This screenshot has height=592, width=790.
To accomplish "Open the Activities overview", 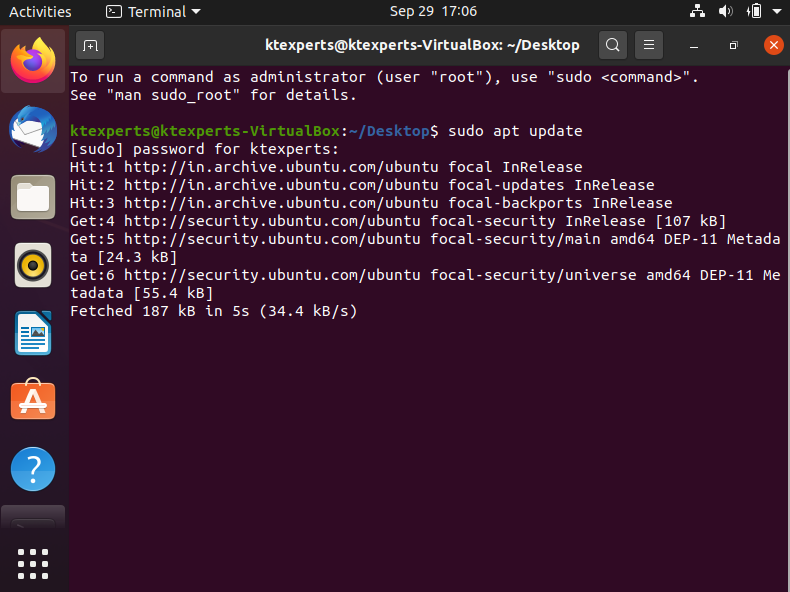I will (x=40, y=12).
